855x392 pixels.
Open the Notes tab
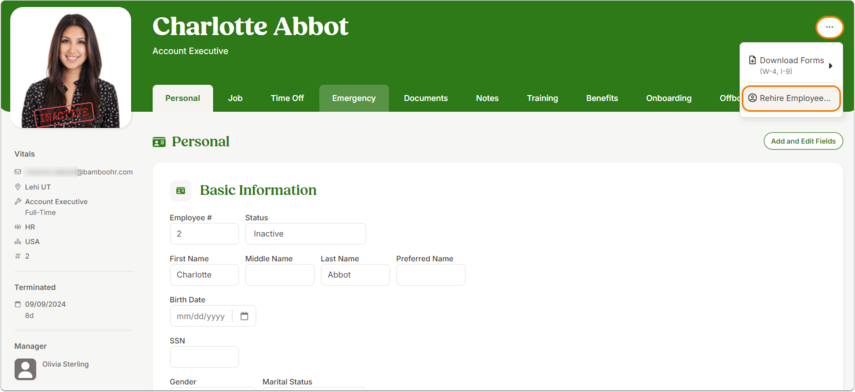click(x=487, y=98)
